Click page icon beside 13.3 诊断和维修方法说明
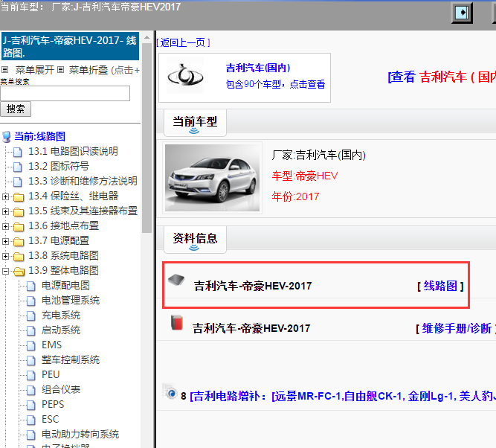The width and height of the screenshot is (496, 448). (x=18, y=182)
